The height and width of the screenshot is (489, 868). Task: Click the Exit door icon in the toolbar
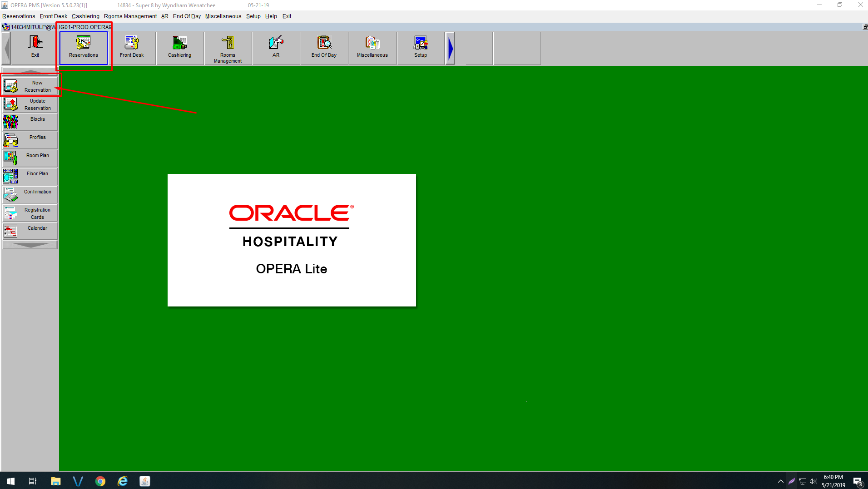[35, 48]
